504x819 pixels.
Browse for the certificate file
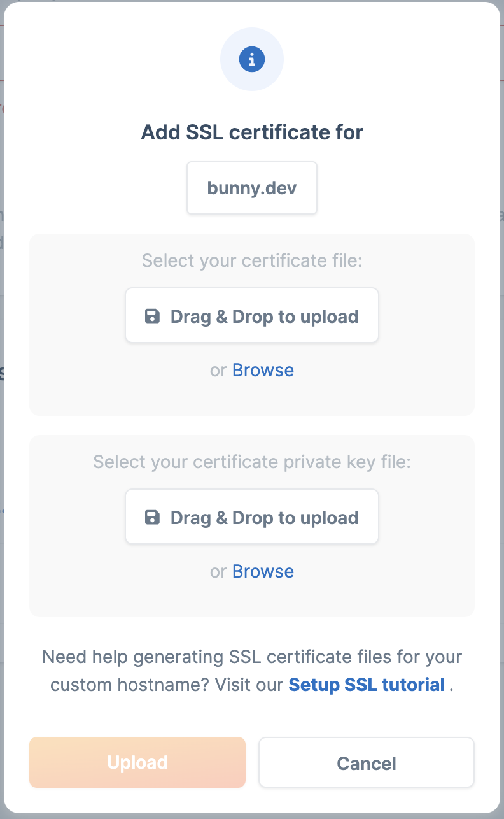pos(263,370)
